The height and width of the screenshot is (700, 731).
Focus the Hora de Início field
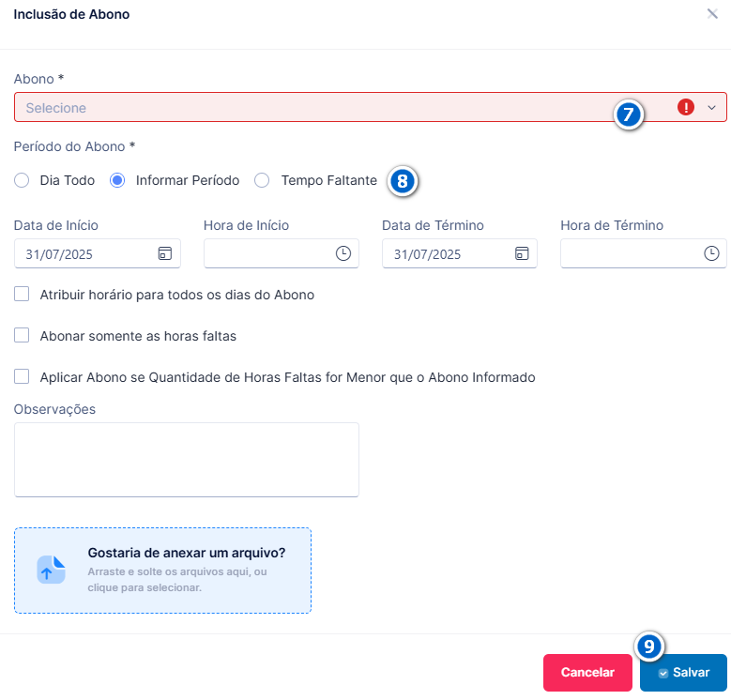pos(282,253)
